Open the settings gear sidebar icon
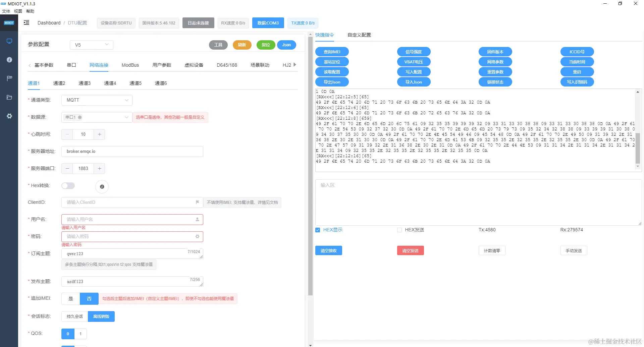 [x=9, y=116]
